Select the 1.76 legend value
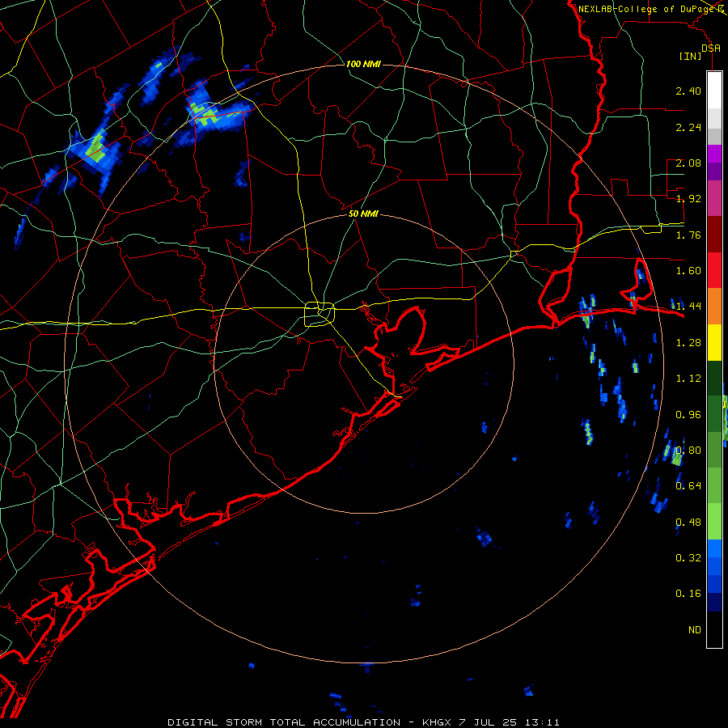Viewport: 728px width, 728px height. [x=688, y=235]
